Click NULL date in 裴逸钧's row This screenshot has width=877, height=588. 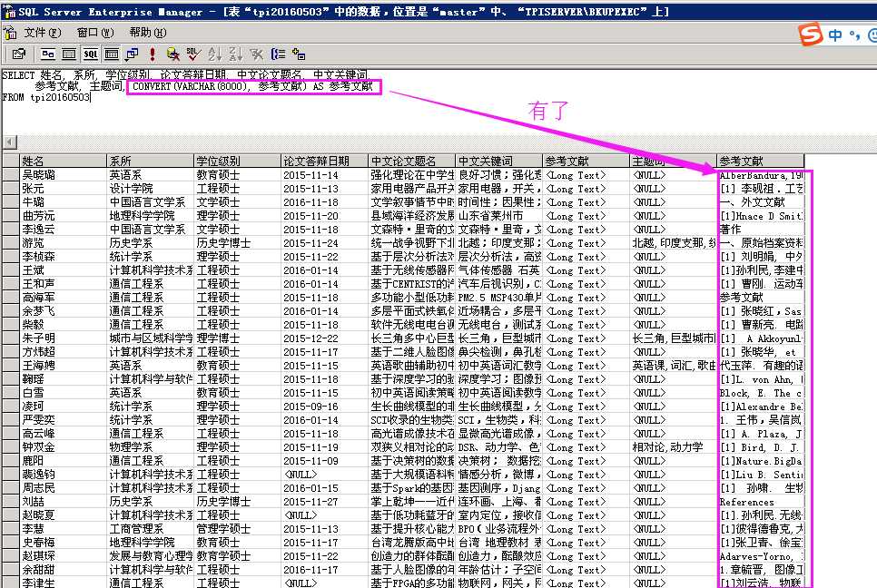(x=324, y=475)
